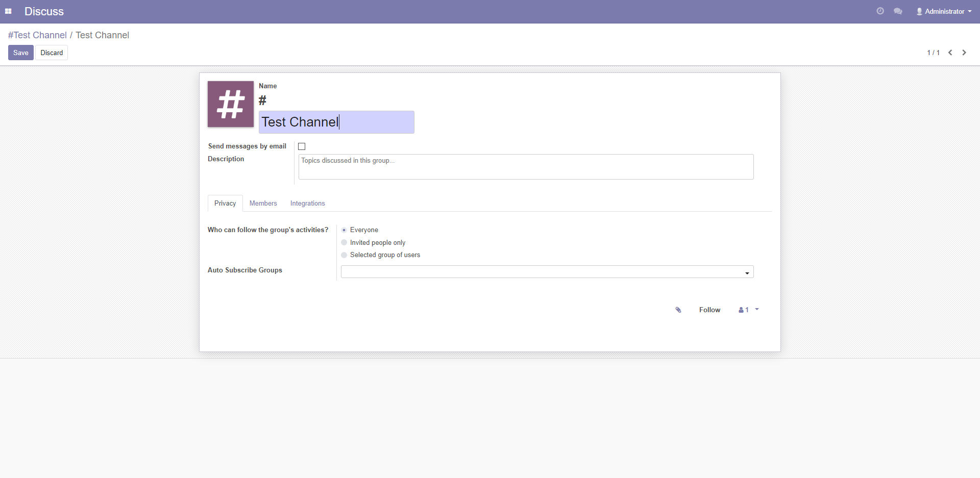The height and width of the screenshot is (478, 980).
Task: Click the record counter 1 / 1
Action: click(933, 53)
